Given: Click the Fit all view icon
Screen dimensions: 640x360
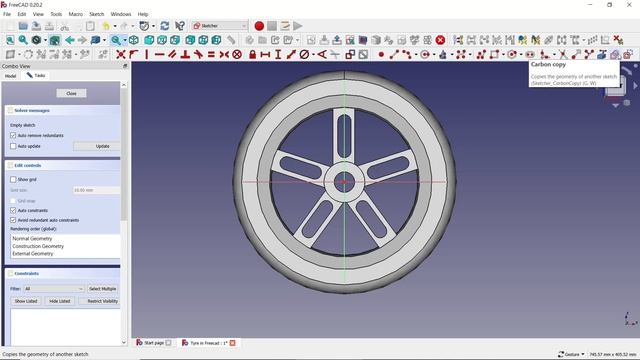Looking at the screenshot, I should tap(10, 40).
